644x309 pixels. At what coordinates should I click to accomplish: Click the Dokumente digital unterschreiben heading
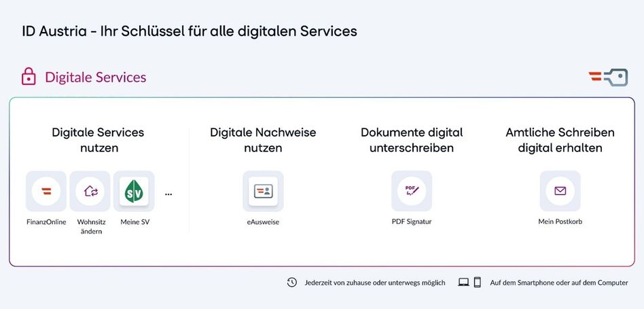click(412, 140)
